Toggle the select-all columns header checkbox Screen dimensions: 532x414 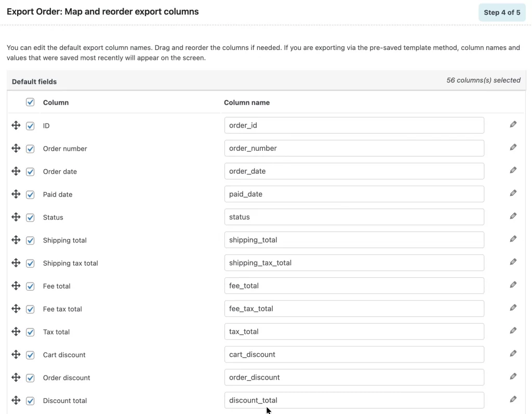click(x=30, y=102)
